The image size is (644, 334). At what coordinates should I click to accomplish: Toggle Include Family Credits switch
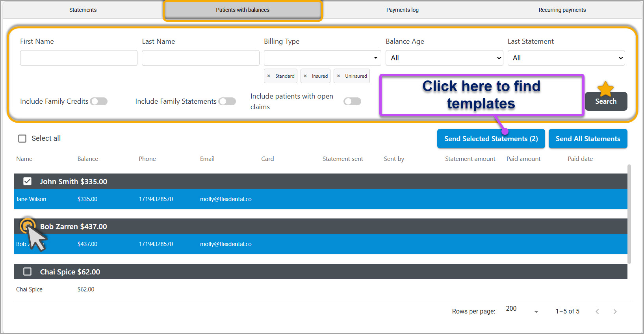99,101
